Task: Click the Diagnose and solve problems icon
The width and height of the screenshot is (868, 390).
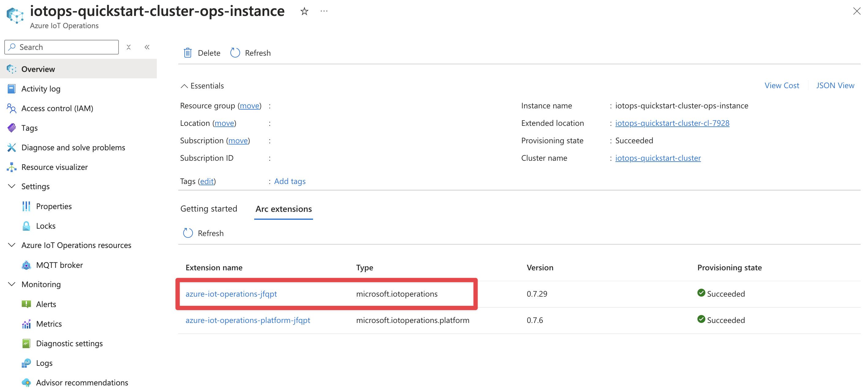Action: [11, 147]
